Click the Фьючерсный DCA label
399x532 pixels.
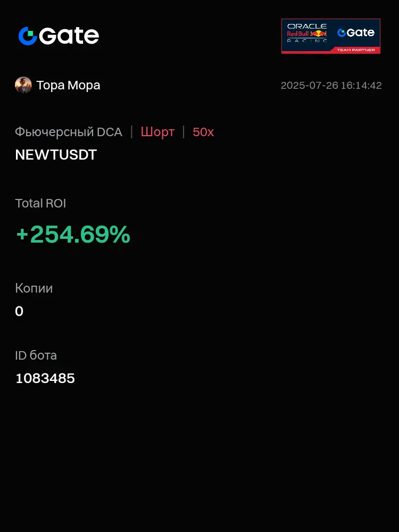69,132
